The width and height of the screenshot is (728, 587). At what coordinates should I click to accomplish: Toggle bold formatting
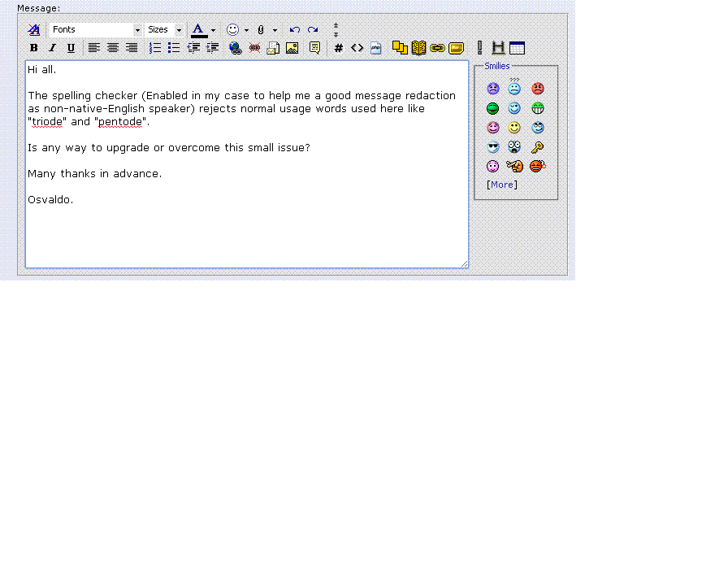tap(33, 48)
